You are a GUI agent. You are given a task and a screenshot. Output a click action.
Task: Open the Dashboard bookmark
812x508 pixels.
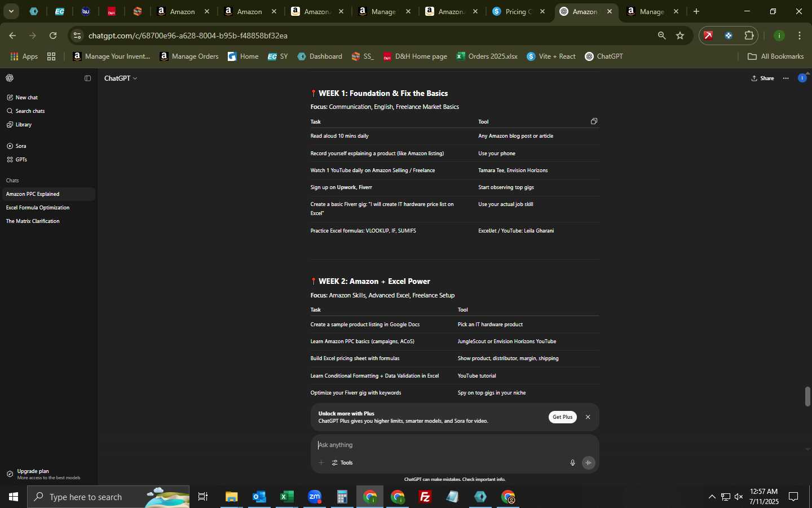click(320, 56)
